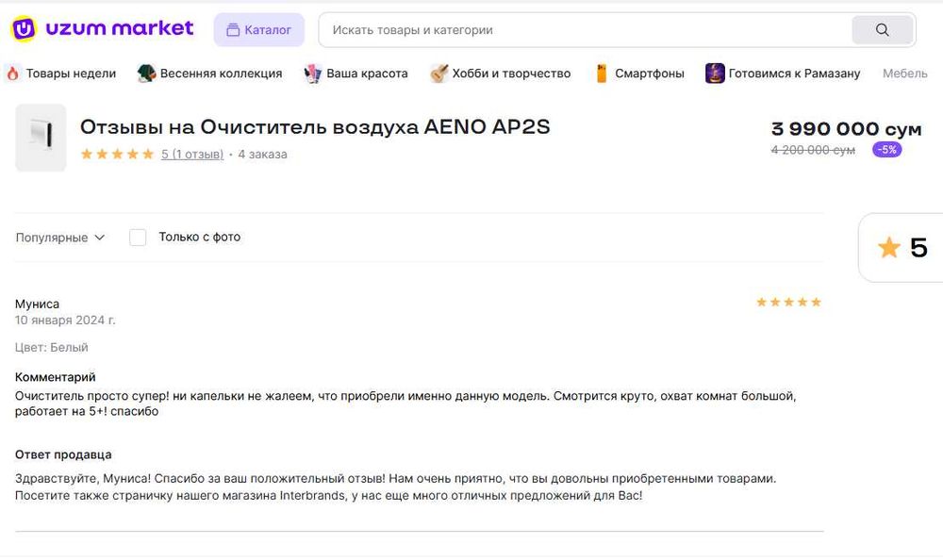Focus the search field Искать товары и категории
This screenshot has height=560, width=943.
(584, 30)
